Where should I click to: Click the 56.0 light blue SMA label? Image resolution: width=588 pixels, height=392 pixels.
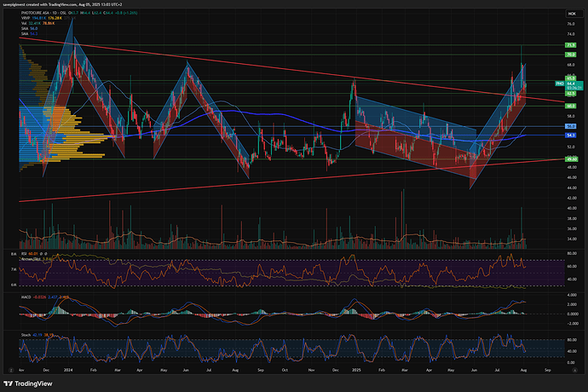tap(571, 126)
